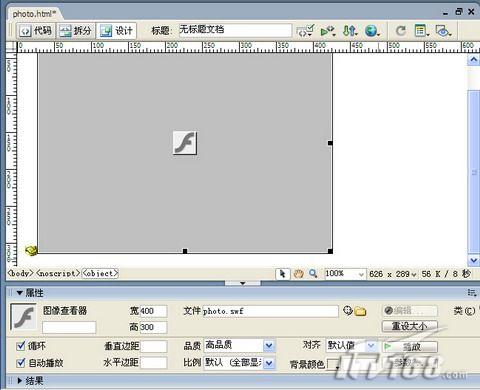The width and height of the screenshot is (480, 390).
Task: Click the Reset Size (重设大小) button
Action: (410, 326)
